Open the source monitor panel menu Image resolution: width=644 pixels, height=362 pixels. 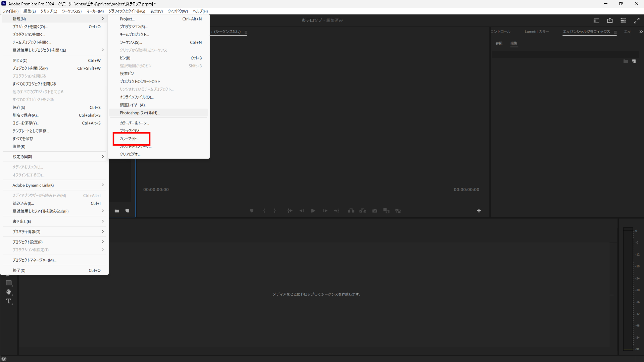(246, 32)
